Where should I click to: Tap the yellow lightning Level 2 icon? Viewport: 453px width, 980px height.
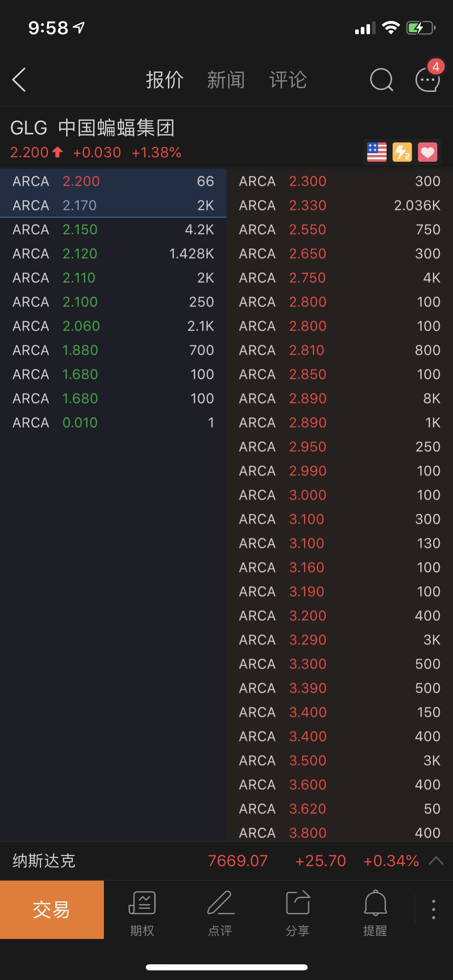click(x=402, y=152)
